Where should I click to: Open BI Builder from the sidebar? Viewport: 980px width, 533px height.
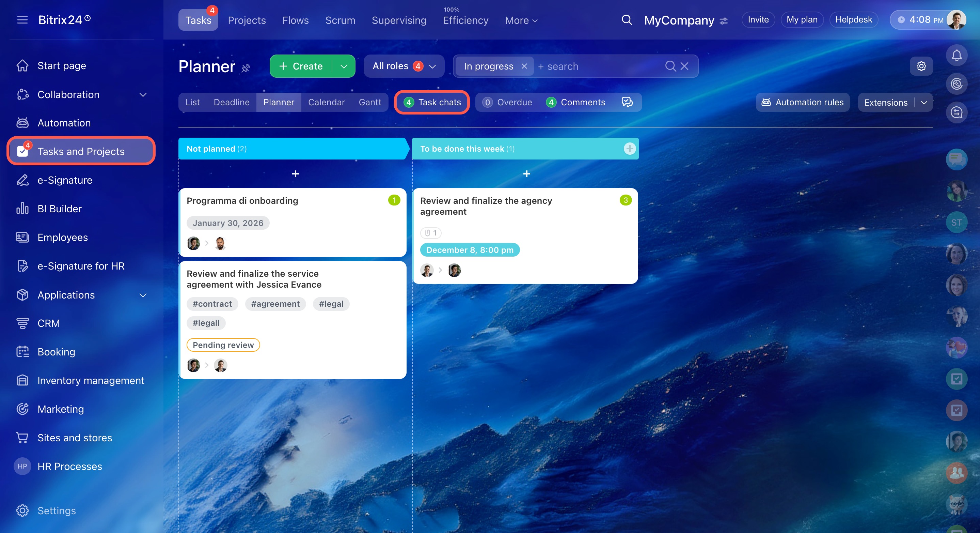tap(59, 209)
